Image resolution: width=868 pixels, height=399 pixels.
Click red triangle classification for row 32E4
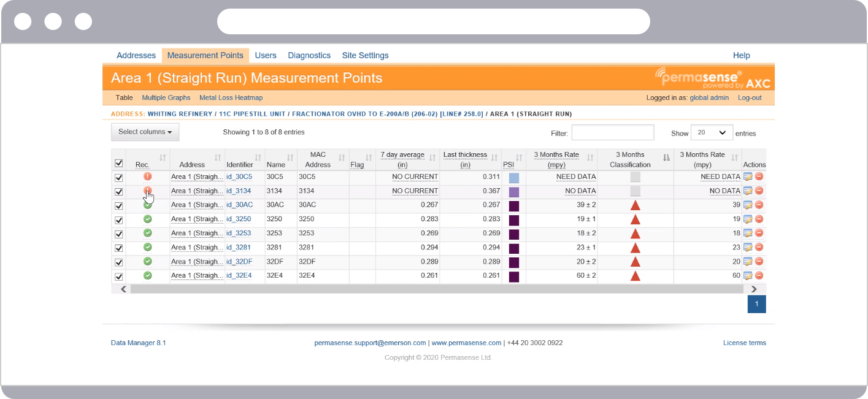[636, 276]
